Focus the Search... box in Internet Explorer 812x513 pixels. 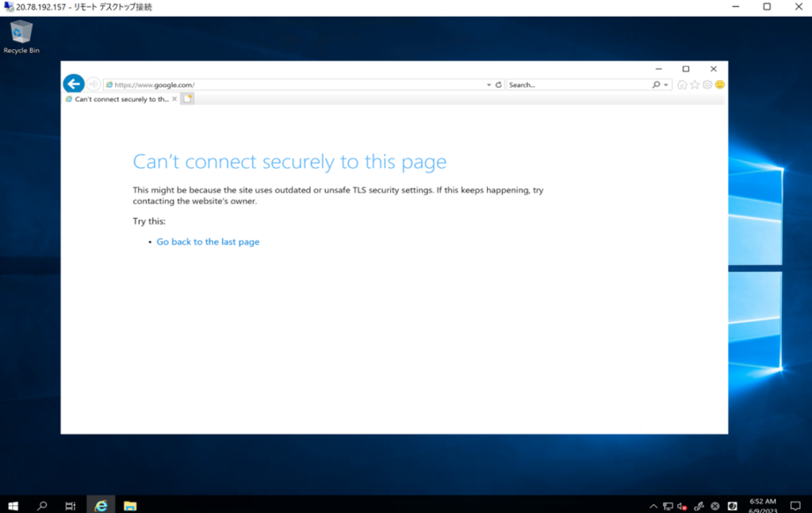[x=578, y=84]
